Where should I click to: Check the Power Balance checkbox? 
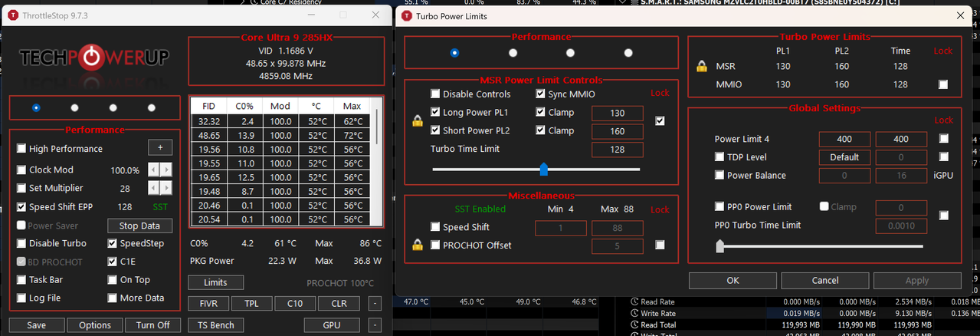719,175
